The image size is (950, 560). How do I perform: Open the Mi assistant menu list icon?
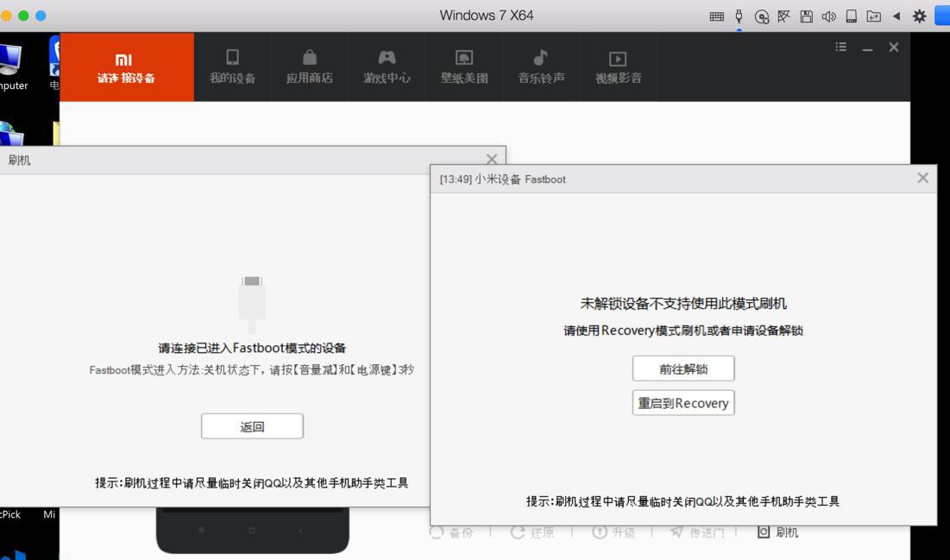point(841,47)
